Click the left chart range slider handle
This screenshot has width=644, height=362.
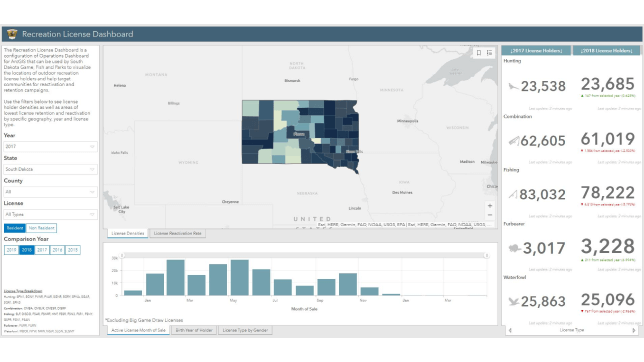tap(122, 256)
